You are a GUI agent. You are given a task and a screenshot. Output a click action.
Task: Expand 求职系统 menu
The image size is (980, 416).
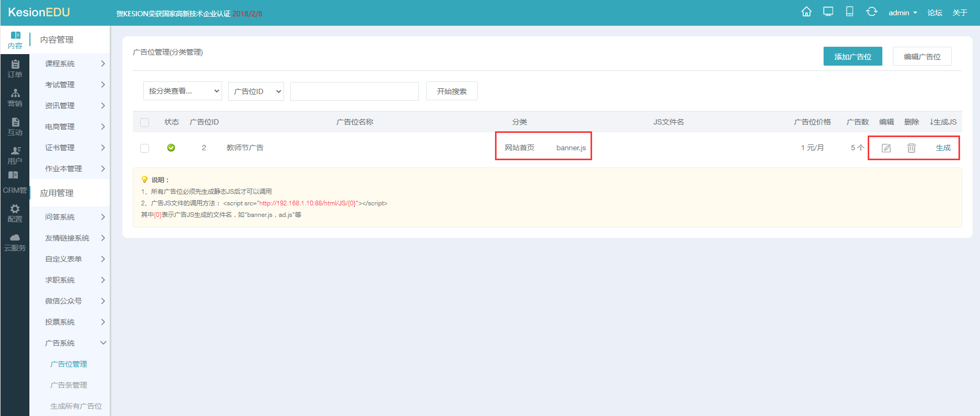tap(70, 280)
